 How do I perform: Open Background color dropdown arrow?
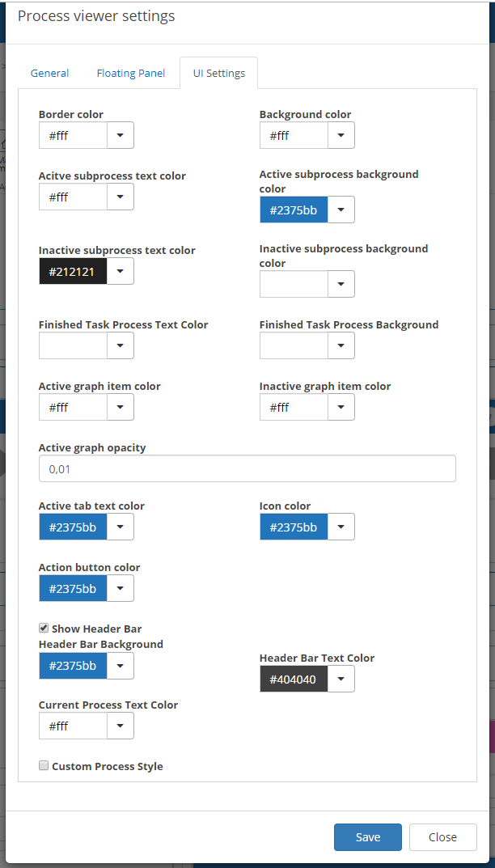point(341,135)
